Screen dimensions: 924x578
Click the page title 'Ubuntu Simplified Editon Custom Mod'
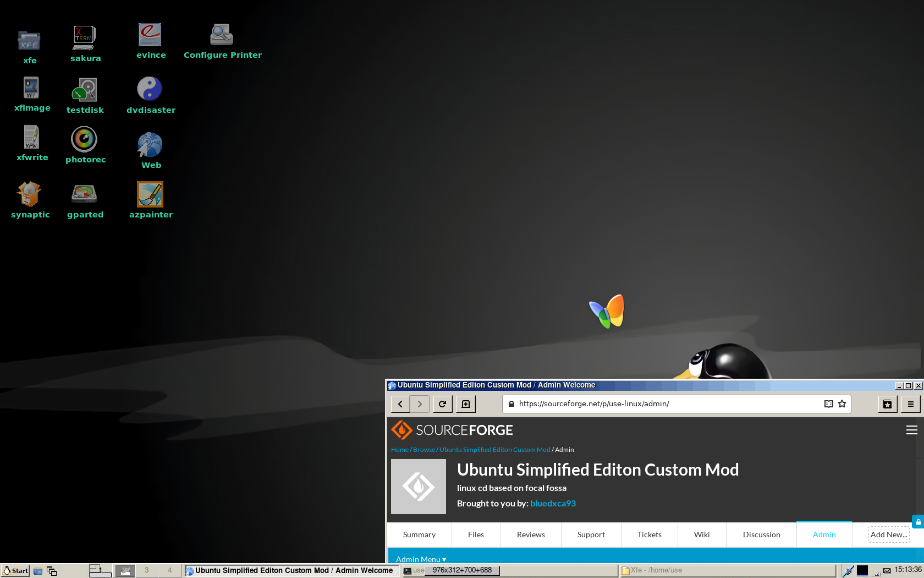coord(598,470)
